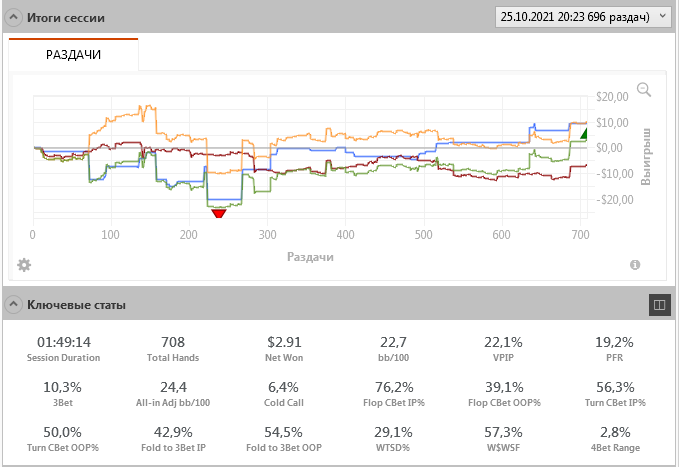Click the Session Duration value
The height and width of the screenshot is (467, 679).
[64, 341]
